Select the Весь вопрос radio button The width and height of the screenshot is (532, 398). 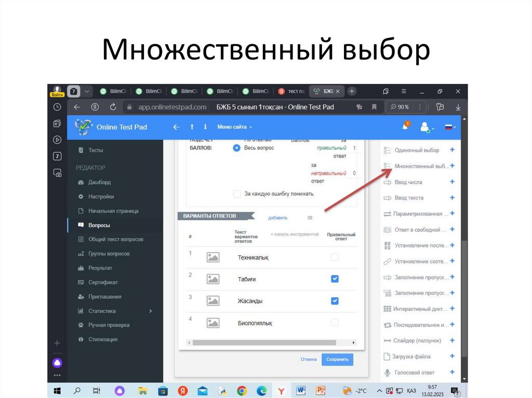[x=236, y=148]
